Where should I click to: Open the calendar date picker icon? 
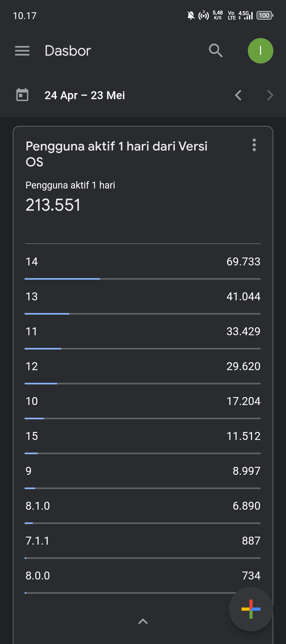(x=22, y=95)
